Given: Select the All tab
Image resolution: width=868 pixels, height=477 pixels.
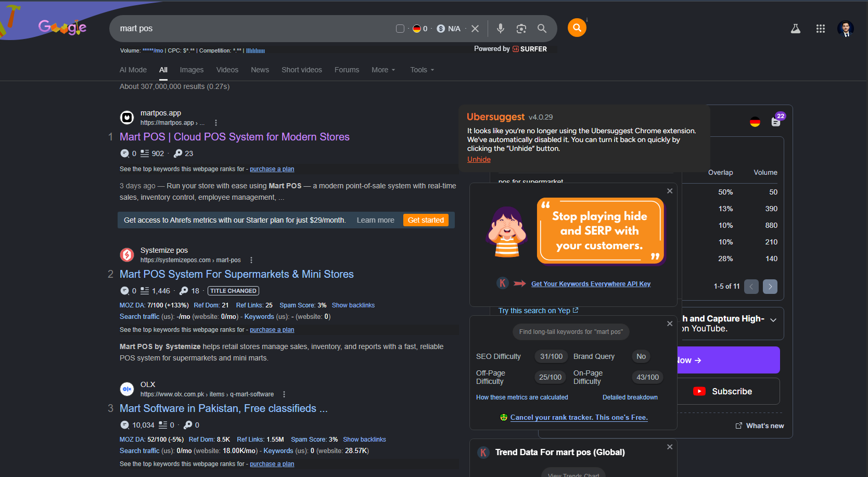Looking at the screenshot, I should (x=163, y=70).
